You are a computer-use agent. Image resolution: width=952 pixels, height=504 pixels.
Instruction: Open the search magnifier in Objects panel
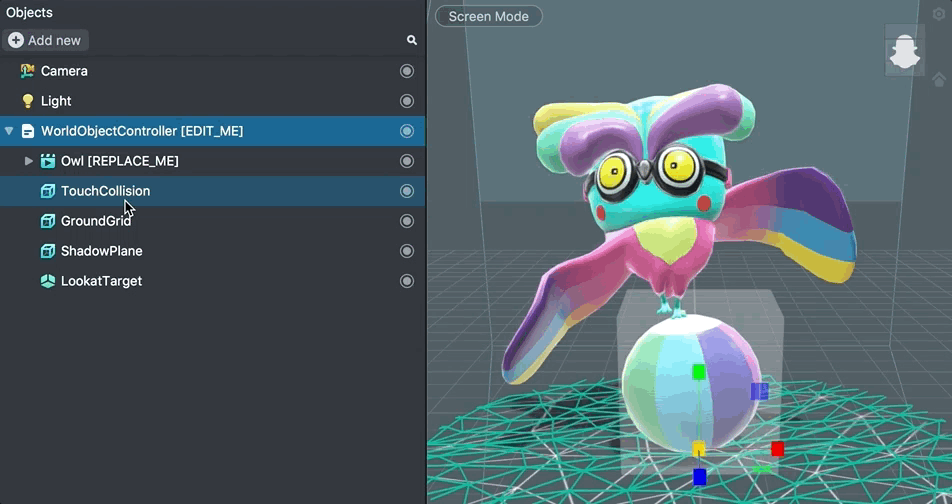[411, 40]
